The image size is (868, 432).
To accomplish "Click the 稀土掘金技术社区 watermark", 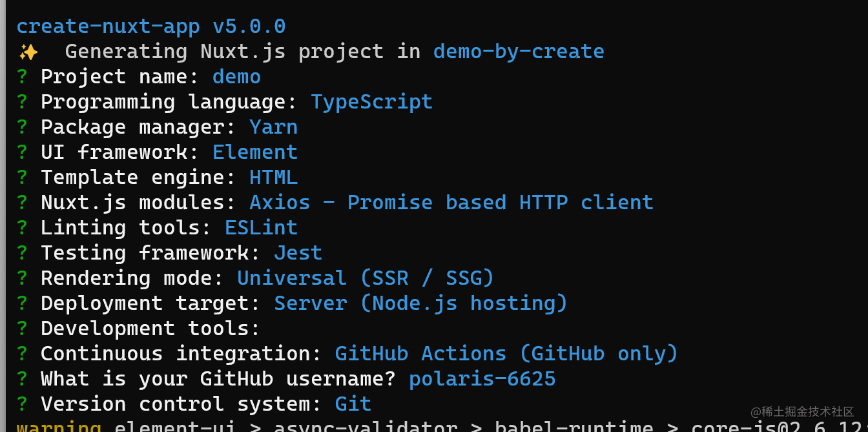I will (x=801, y=412).
